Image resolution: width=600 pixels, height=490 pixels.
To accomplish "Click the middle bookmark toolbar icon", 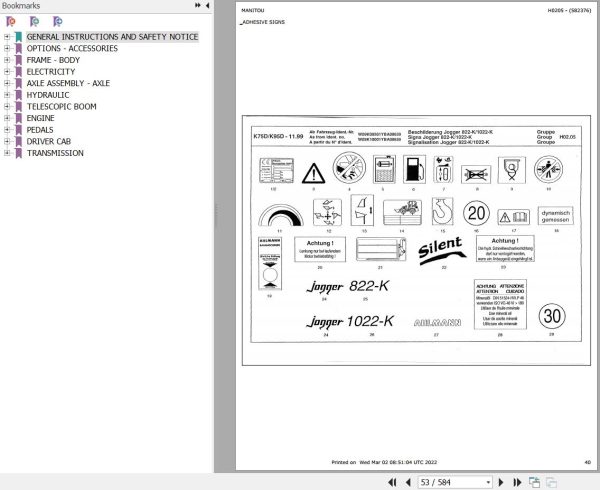I will [34, 21].
